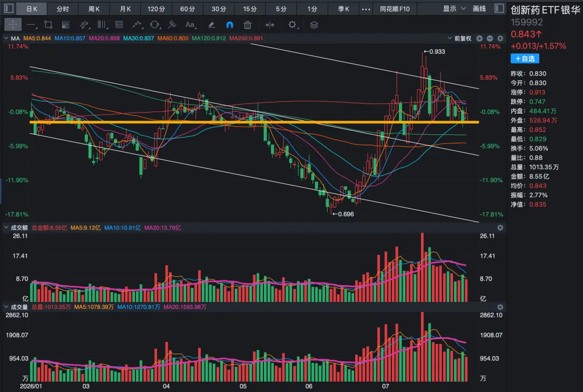Switch to 周K weekly chart tab

pos(94,9)
